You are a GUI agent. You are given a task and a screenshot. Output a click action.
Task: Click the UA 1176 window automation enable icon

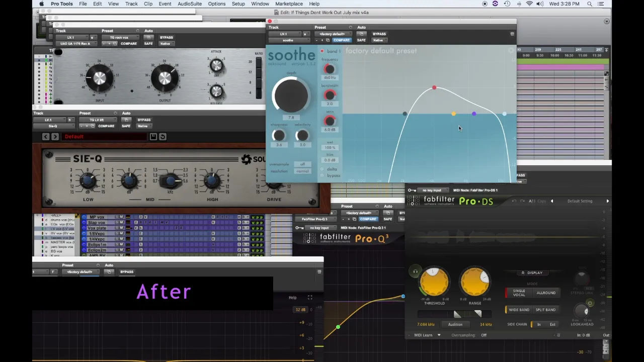148,38
